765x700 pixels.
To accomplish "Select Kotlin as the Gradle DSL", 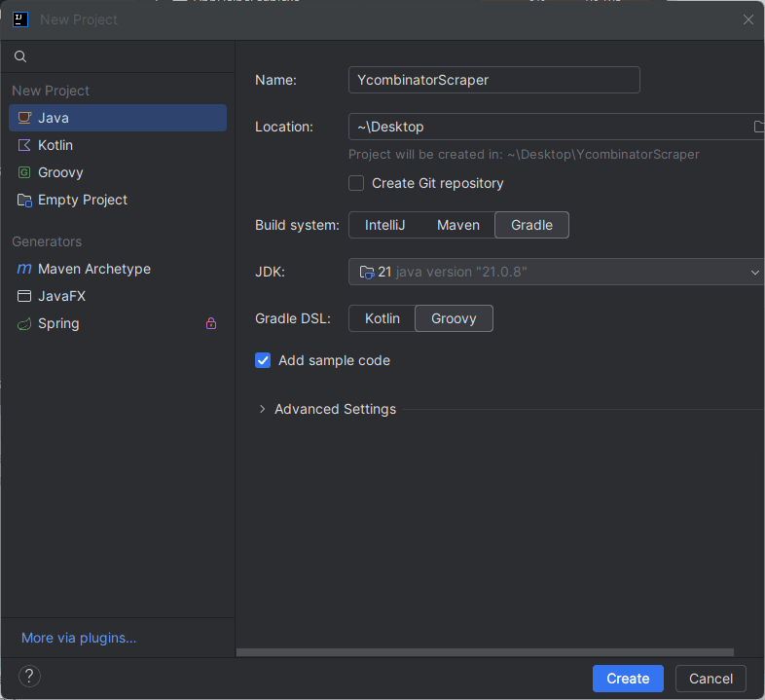I will tap(382, 318).
